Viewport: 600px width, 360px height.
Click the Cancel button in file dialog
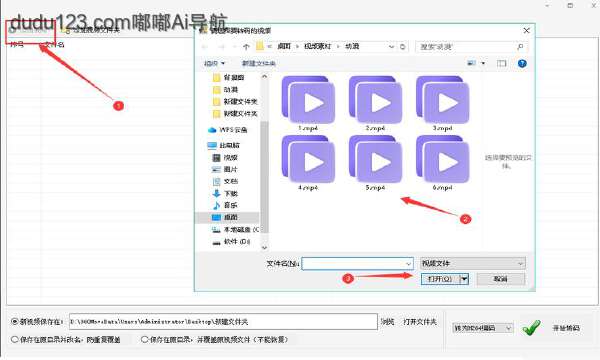(501, 279)
